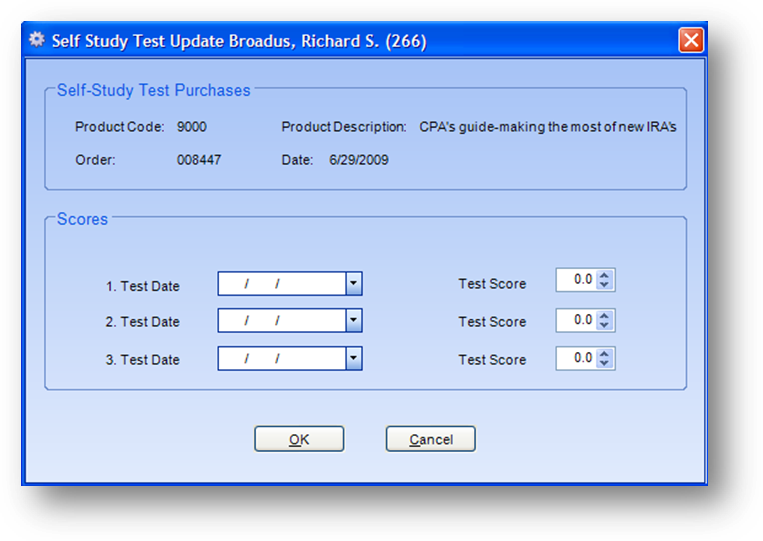Close the Self Study Test Update dialog
Image resolution: width=763 pixels, height=541 pixels.
691,40
